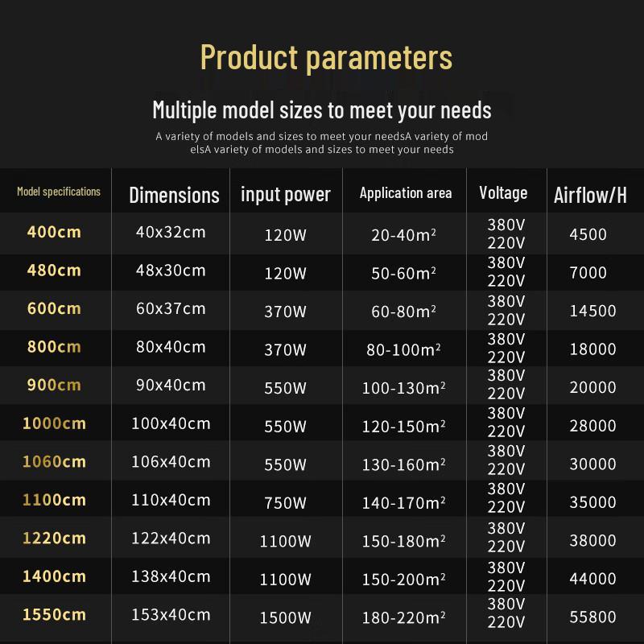644x644 pixels.
Task: Click the 1500W input power cell
Action: (x=286, y=617)
